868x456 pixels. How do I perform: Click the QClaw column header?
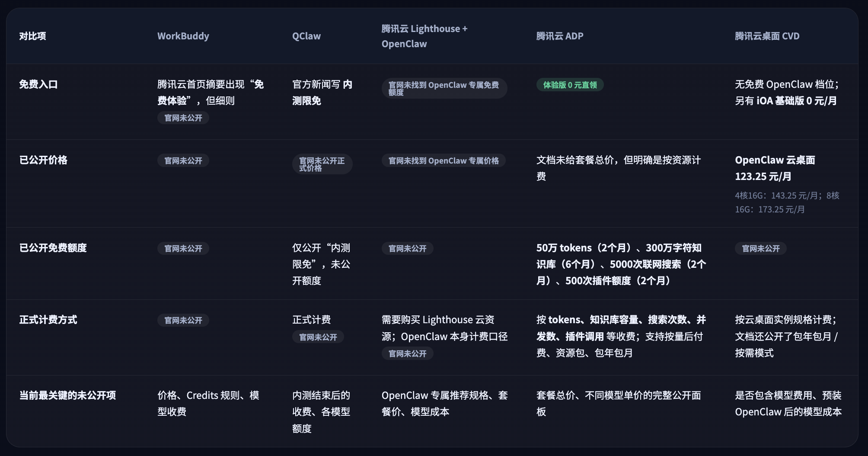pyautogui.click(x=306, y=36)
